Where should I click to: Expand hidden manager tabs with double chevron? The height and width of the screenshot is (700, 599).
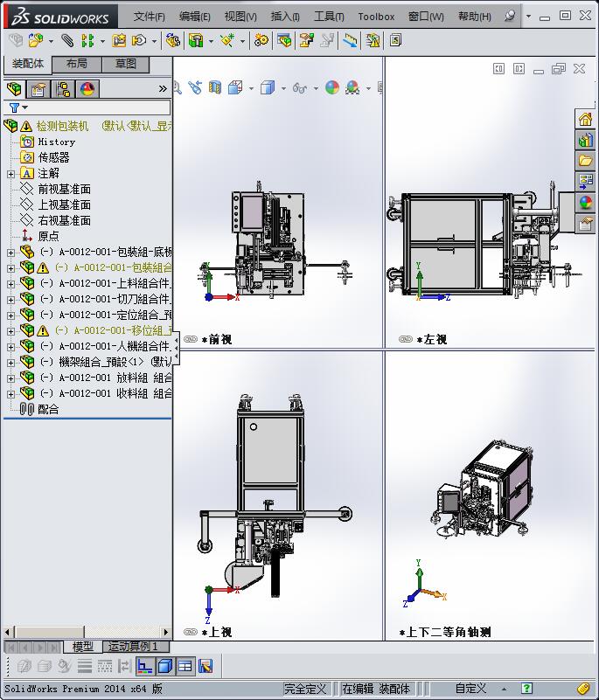(163, 89)
